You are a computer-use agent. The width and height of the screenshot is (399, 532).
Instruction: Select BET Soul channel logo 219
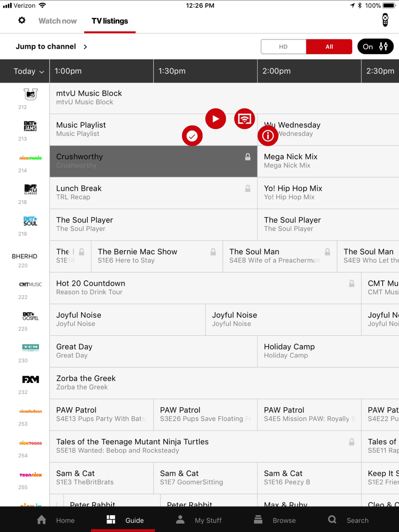[30, 221]
